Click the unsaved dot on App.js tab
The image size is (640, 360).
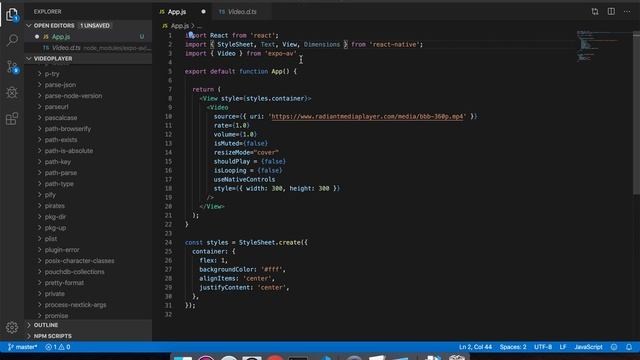pos(203,12)
